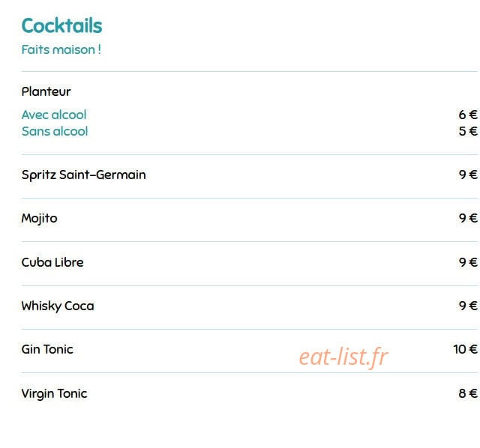This screenshot has width=480, height=448.
Task: Select the Cuba Libre item
Action: (52, 262)
